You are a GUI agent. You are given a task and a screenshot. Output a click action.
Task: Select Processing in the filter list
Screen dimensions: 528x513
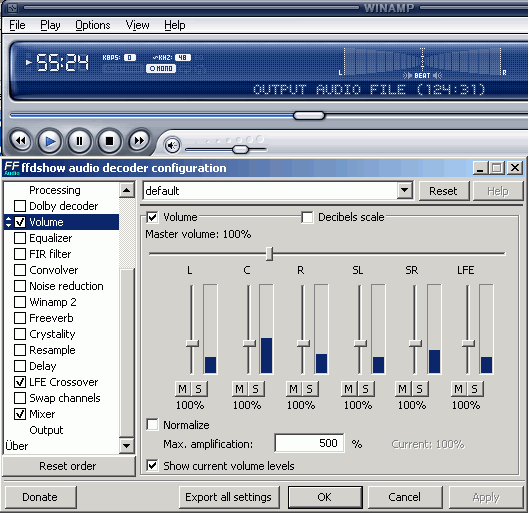click(x=55, y=190)
